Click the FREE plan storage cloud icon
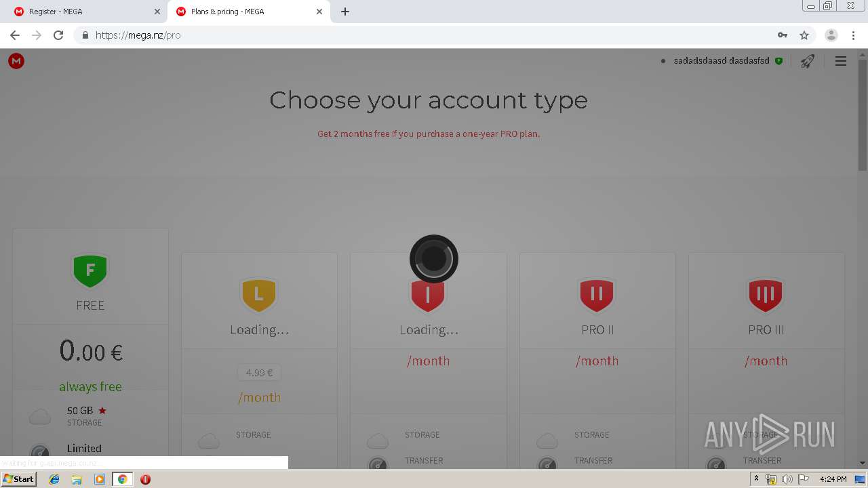 click(x=40, y=417)
